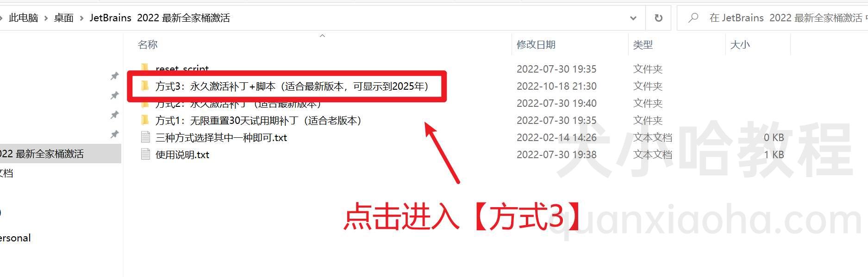Screen dimensions: 868x277
Task: Click the 方式1 无限重置30天试用期补丁 folder name
Action: click(x=258, y=121)
